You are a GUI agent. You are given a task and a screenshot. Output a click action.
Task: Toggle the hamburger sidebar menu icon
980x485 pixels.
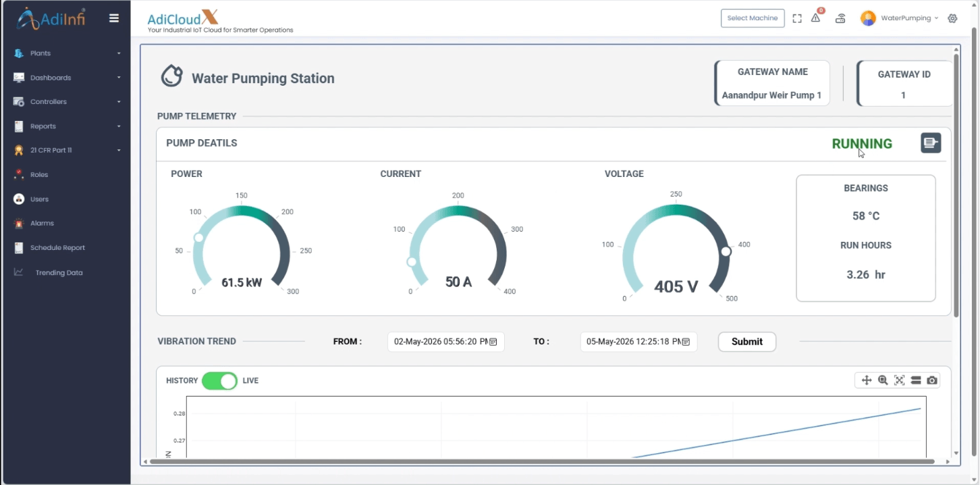114,18
